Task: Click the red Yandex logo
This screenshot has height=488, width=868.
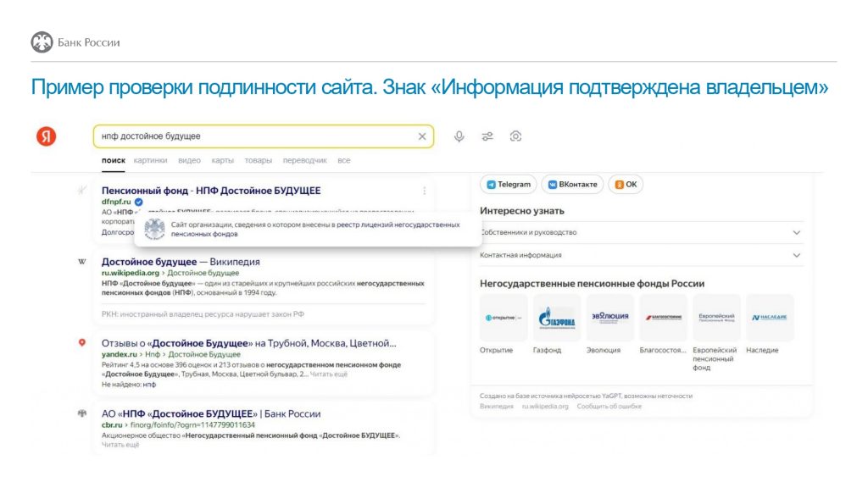Action: tap(47, 136)
